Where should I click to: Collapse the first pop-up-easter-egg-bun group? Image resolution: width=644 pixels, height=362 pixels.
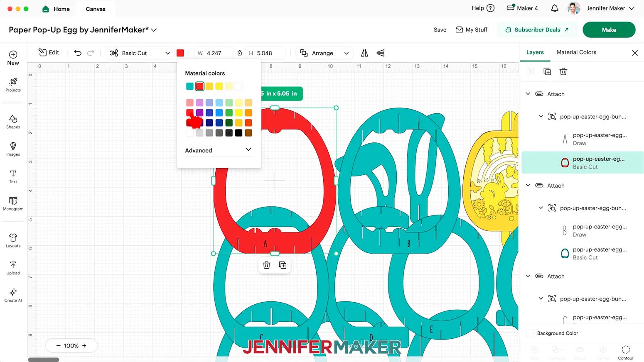(541, 116)
